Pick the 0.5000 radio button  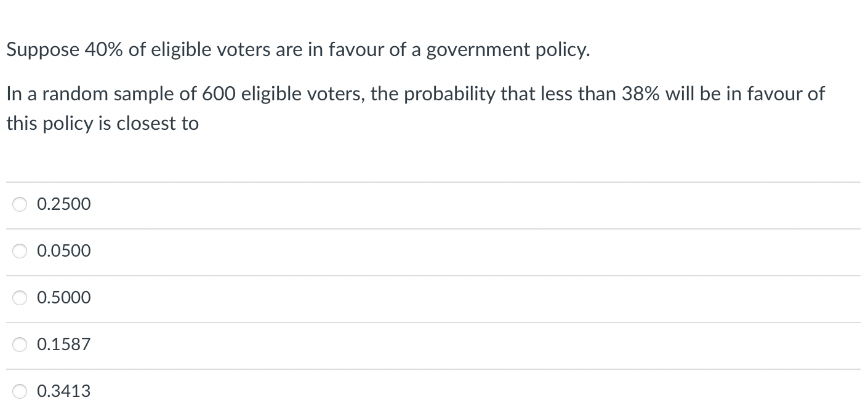[x=20, y=298]
